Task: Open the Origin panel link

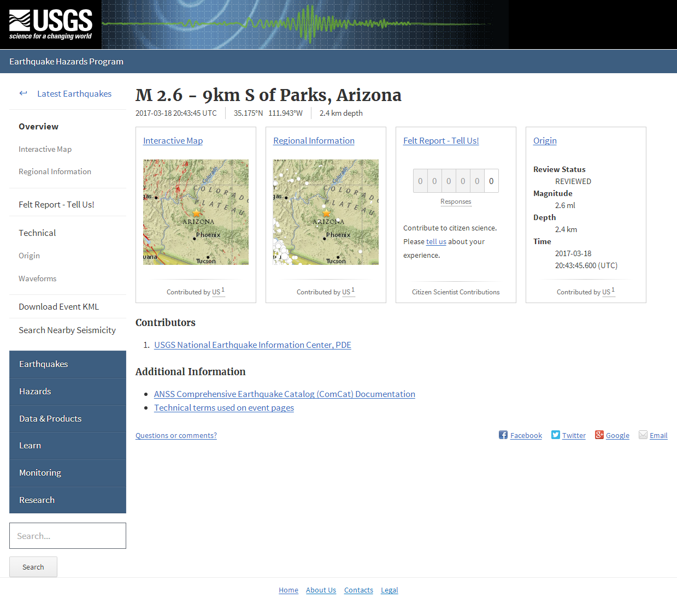Action: coord(545,140)
